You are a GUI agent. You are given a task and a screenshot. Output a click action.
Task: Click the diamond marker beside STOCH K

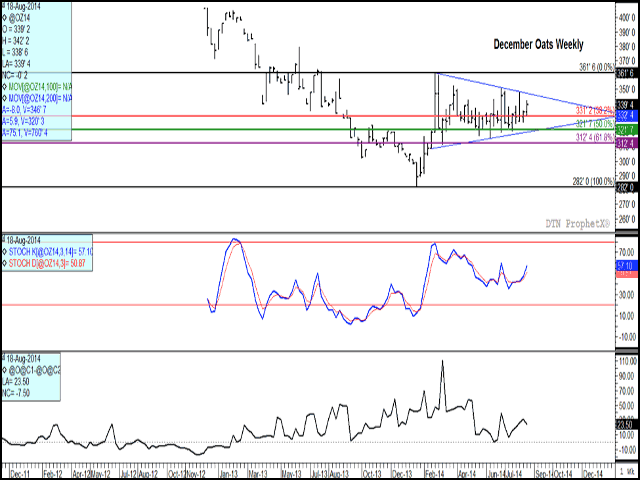click(x=4, y=250)
